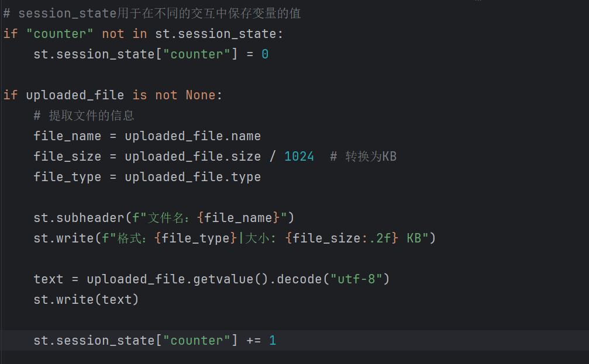Screen dimensions: 589x364
Task: Click file_type variable assignment
Action: point(67,177)
